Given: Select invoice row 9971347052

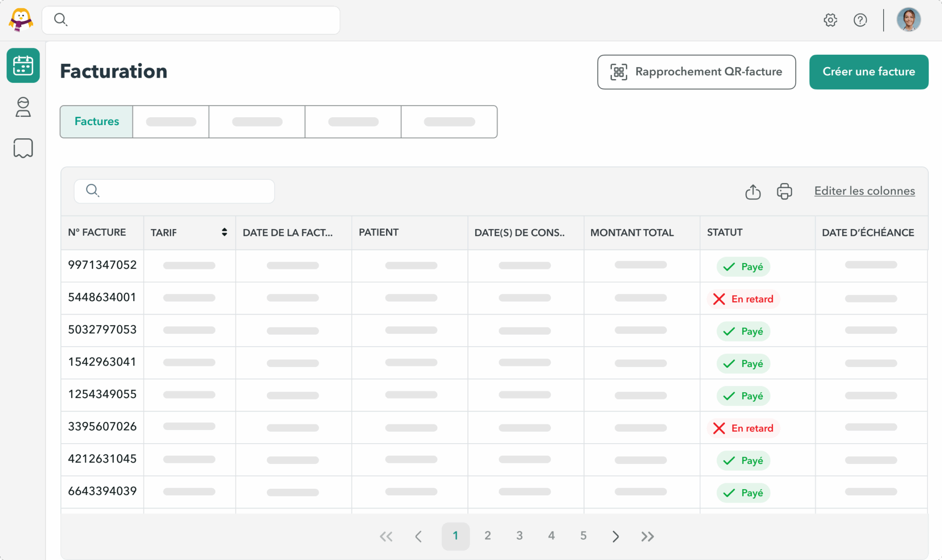Looking at the screenshot, I should pos(102,265).
